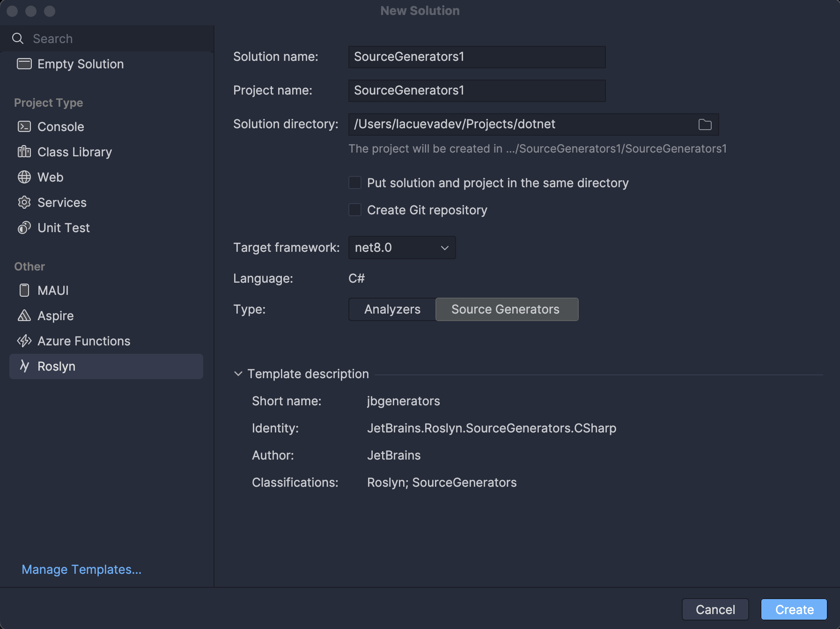The height and width of the screenshot is (629, 840).
Task: Choose Empty Solution template
Action: 80,64
